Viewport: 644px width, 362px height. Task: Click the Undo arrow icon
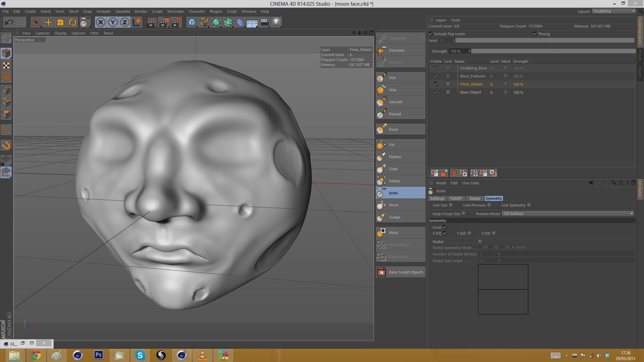[x=9, y=22]
